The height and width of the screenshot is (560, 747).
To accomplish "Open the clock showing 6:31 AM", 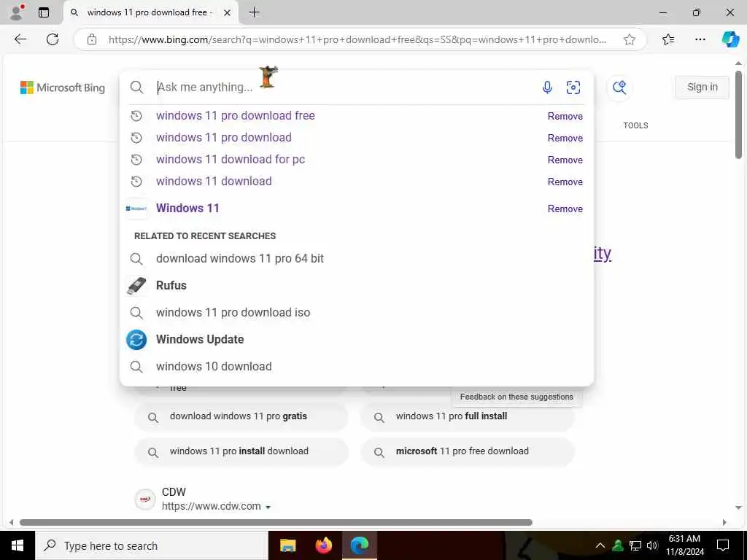I will 684,545.
